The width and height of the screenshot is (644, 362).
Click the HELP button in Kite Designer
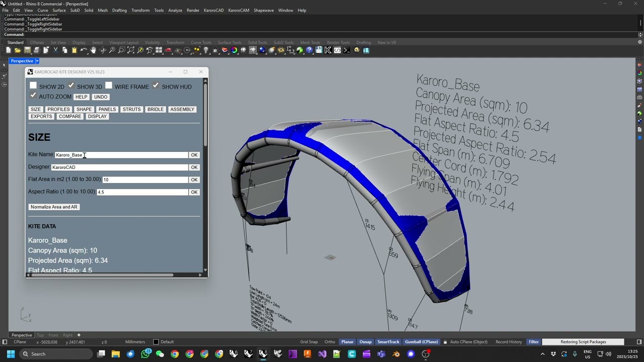[x=81, y=97]
